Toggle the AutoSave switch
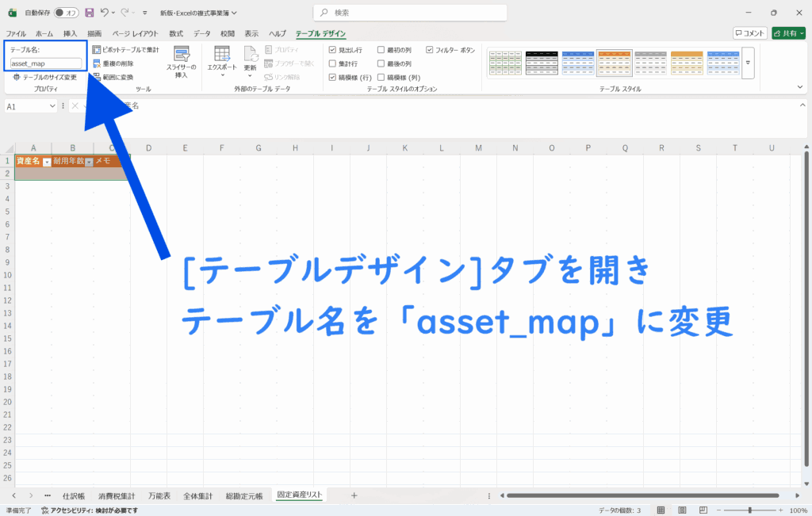The width and height of the screenshot is (812, 516). pyautogui.click(x=65, y=13)
